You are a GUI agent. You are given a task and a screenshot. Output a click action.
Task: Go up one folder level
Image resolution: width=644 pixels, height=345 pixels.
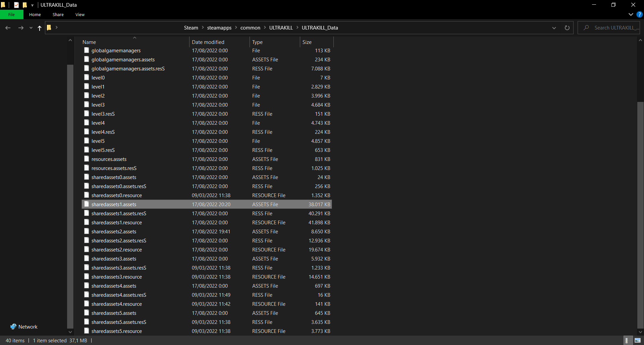click(x=40, y=28)
